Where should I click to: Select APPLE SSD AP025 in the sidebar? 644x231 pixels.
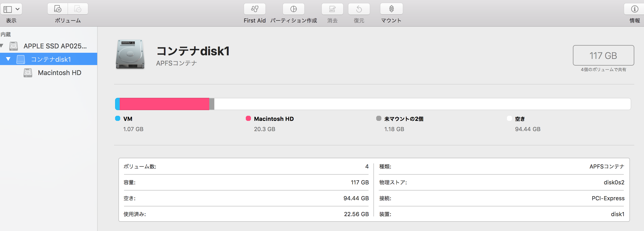55,46
